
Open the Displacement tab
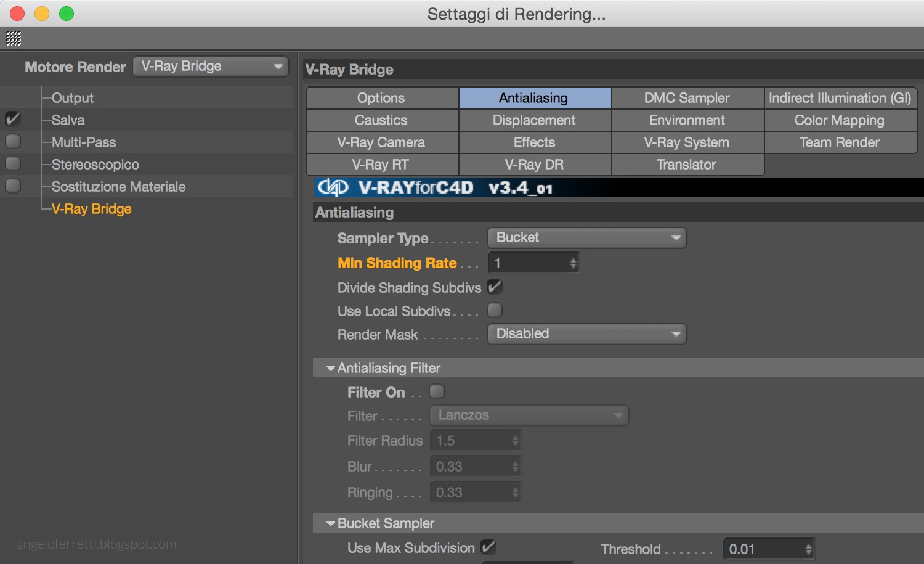pos(535,120)
